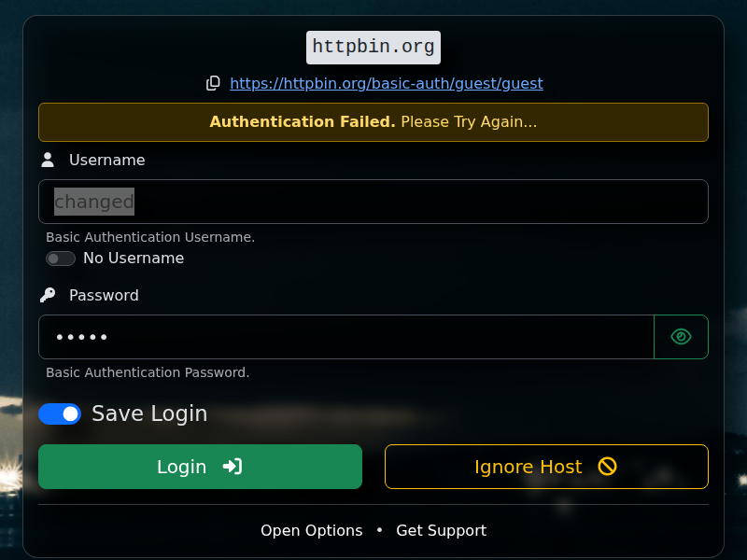Toggle password visibility for the Password field

[x=681, y=336]
